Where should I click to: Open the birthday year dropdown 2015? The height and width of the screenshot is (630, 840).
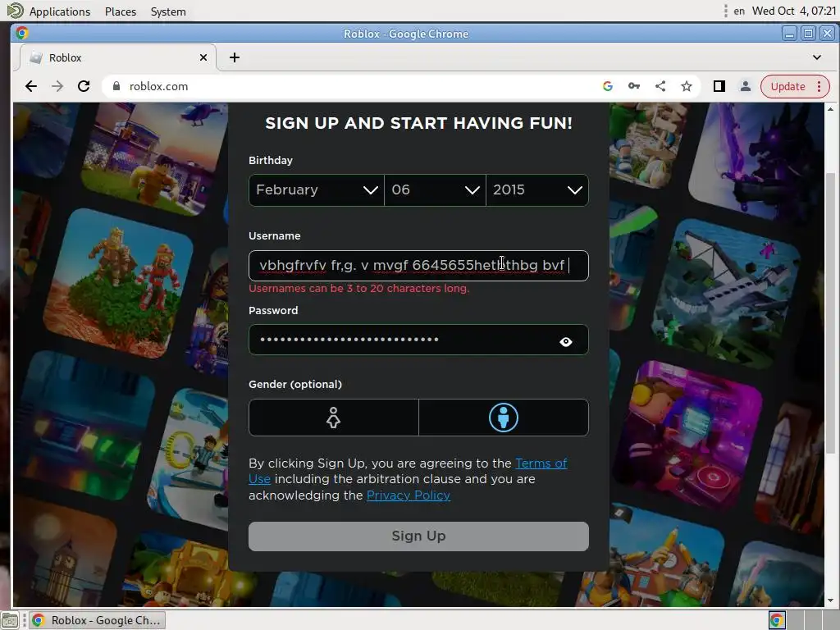click(x=537, y=189)
